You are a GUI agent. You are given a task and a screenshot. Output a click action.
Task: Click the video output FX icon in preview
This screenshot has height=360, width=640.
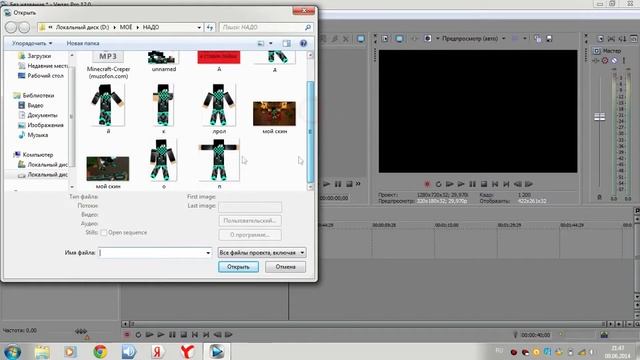[414, 38]
